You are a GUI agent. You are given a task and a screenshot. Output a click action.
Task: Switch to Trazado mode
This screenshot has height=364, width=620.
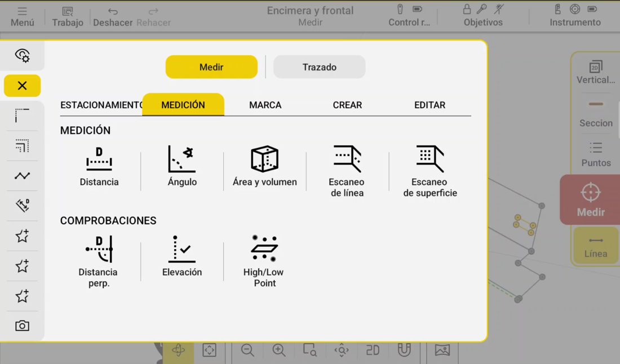[320, 67]
